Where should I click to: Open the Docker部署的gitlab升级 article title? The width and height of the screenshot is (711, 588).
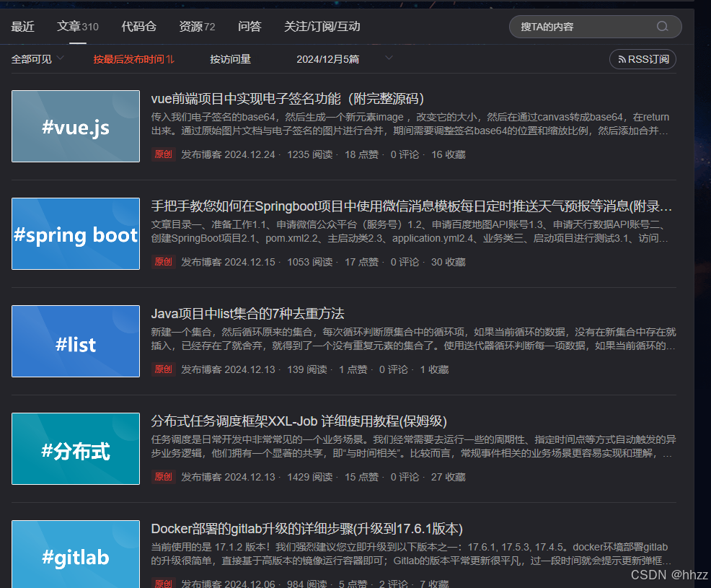pyautogui.click(x=307, y=529)
